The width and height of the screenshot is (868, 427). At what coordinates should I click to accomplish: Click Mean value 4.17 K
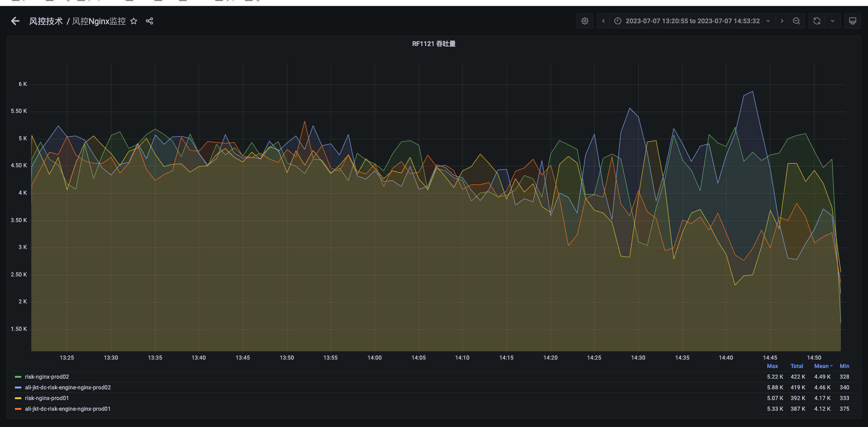point(823,398)
